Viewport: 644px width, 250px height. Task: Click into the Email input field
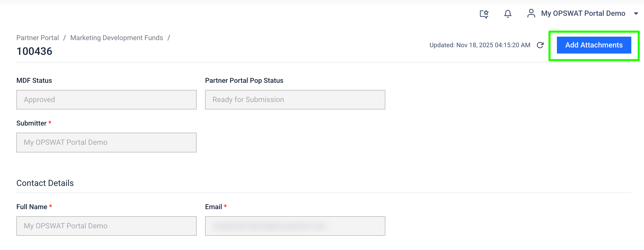click(x=295, y=226)
